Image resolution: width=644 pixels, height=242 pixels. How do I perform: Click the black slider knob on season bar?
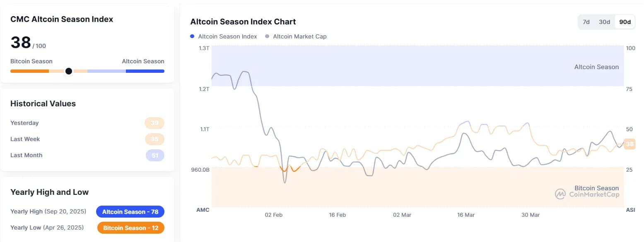coord(69,71)
